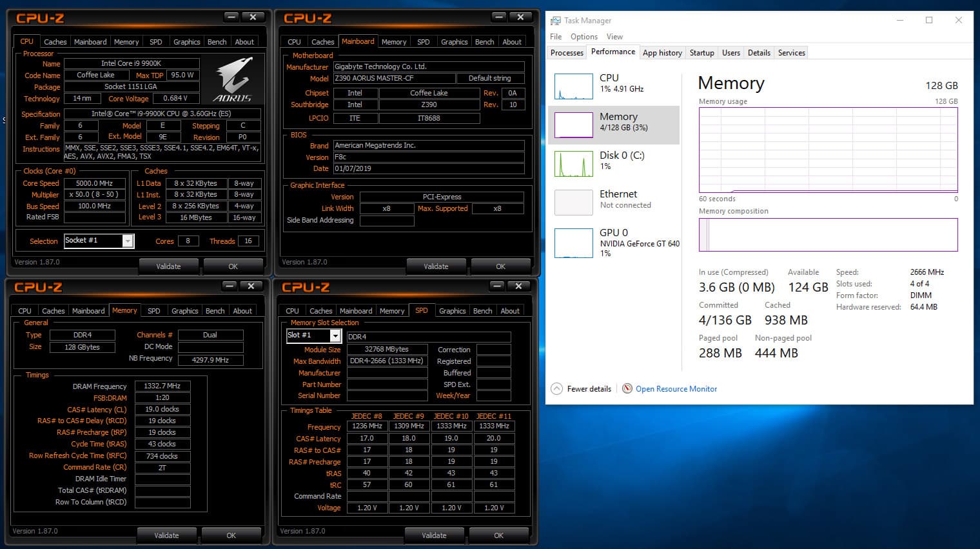Select the CPU usage graph thumbnail

tap(573, 86)
